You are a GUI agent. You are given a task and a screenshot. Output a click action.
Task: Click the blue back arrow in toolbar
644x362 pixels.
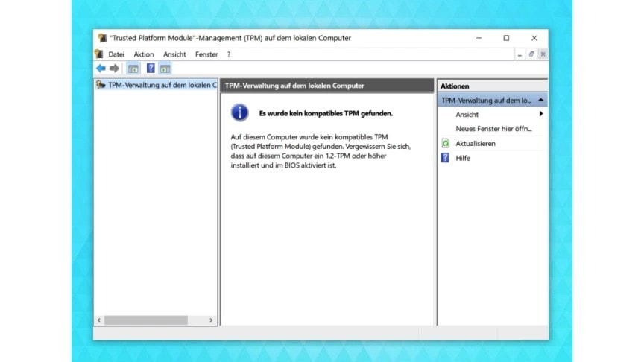(x=101, y=69)
